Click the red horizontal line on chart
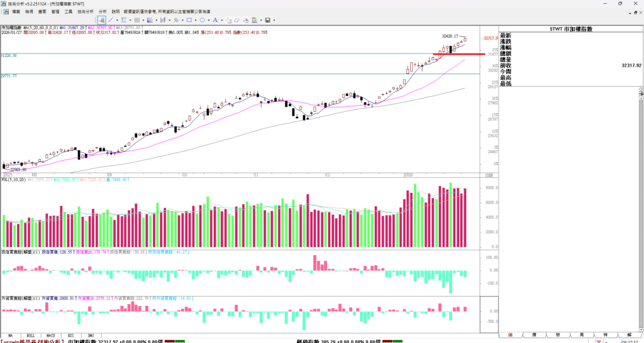Viewport: 644px width, 343px height. point(459,54)
